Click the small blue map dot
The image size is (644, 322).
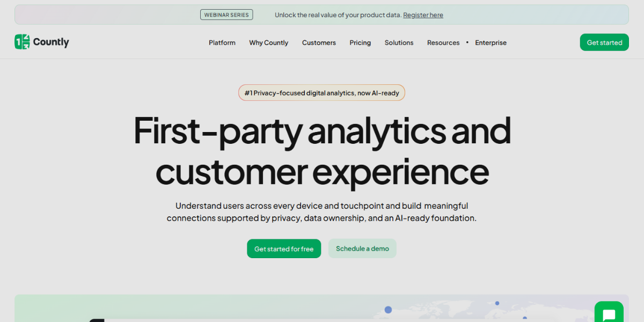[x=497, y=303]
